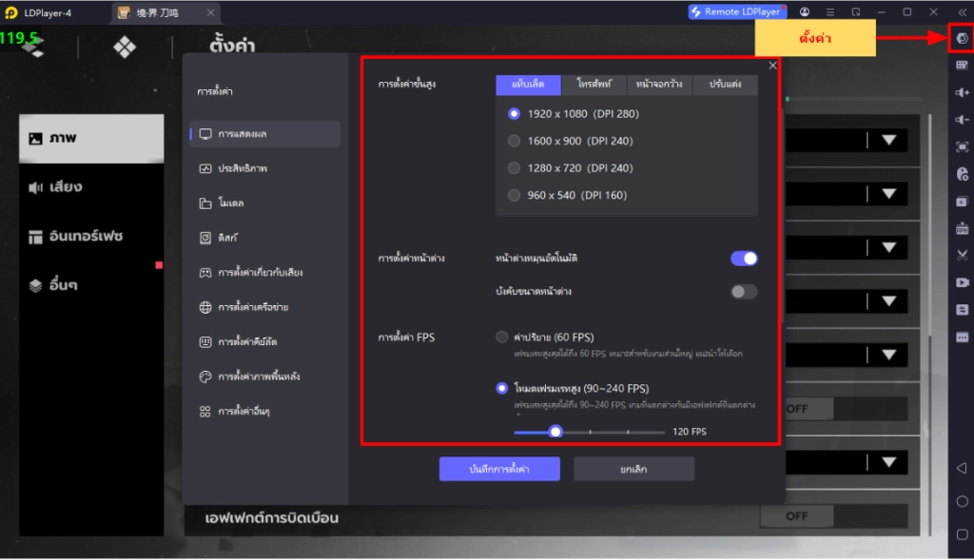
Task: Click the บันทึกการตั้งค่า save button
Action: 499,470
